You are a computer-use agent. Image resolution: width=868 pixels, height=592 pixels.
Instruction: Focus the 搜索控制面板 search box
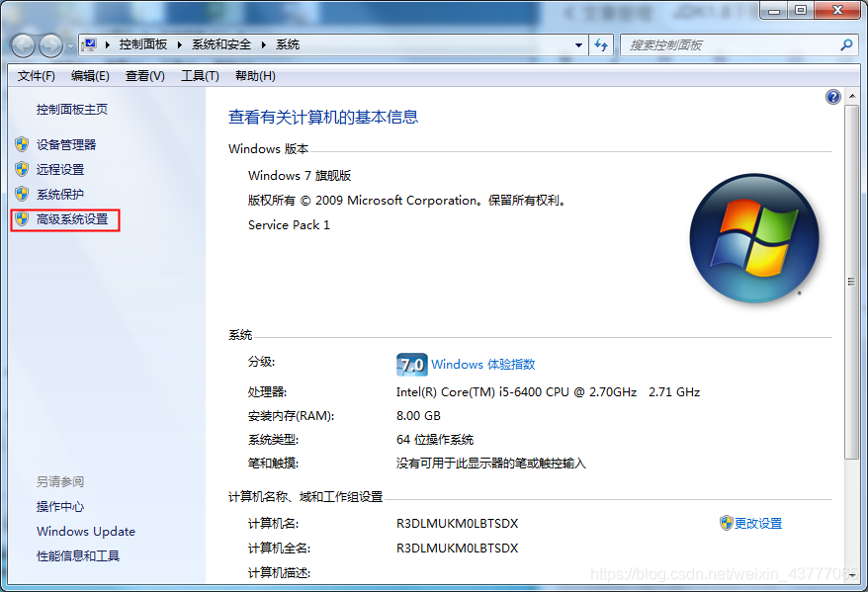tap(731, 45)
